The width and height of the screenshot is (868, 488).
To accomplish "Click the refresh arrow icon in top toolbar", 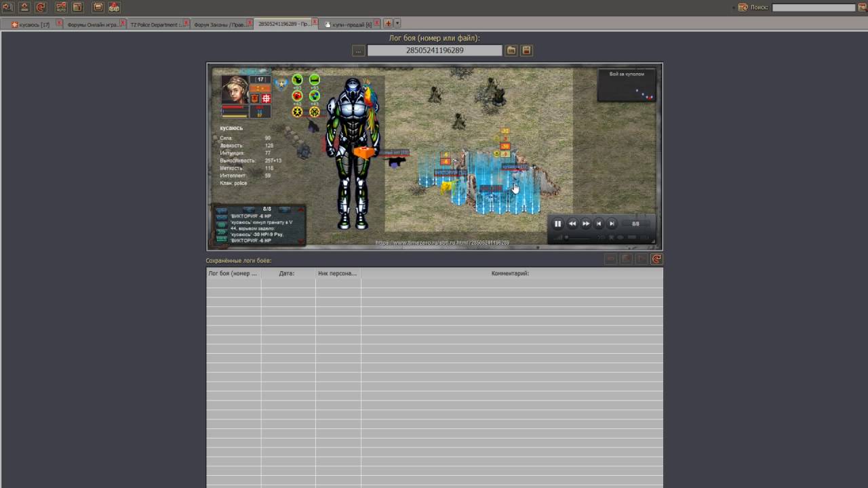I will [41, 7].
